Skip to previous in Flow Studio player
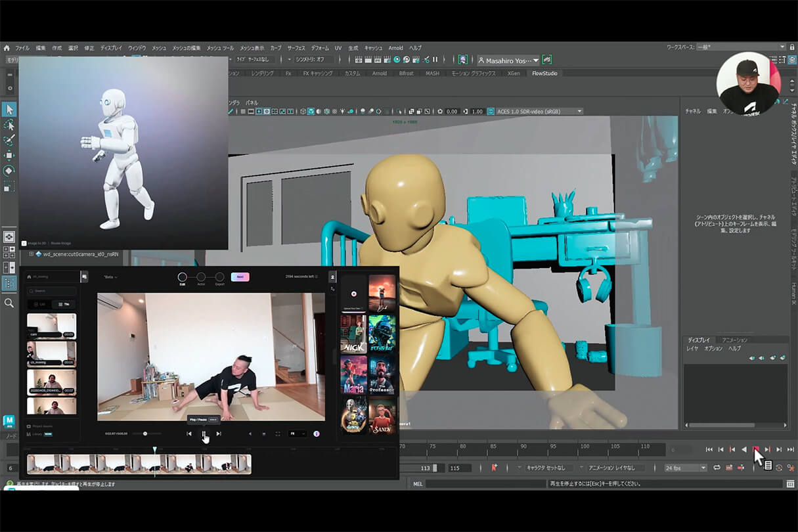The image size is (798, 532). point(189,433)
